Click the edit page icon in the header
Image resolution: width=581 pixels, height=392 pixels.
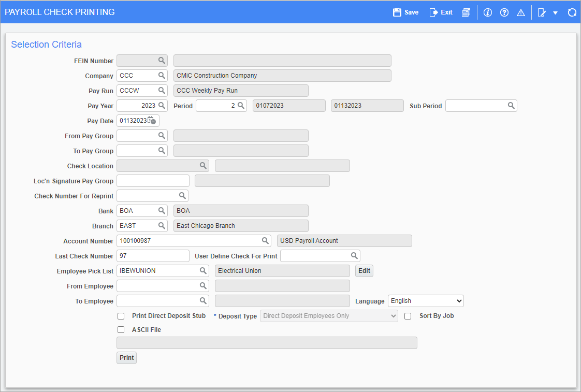click(x=542, y=12)
